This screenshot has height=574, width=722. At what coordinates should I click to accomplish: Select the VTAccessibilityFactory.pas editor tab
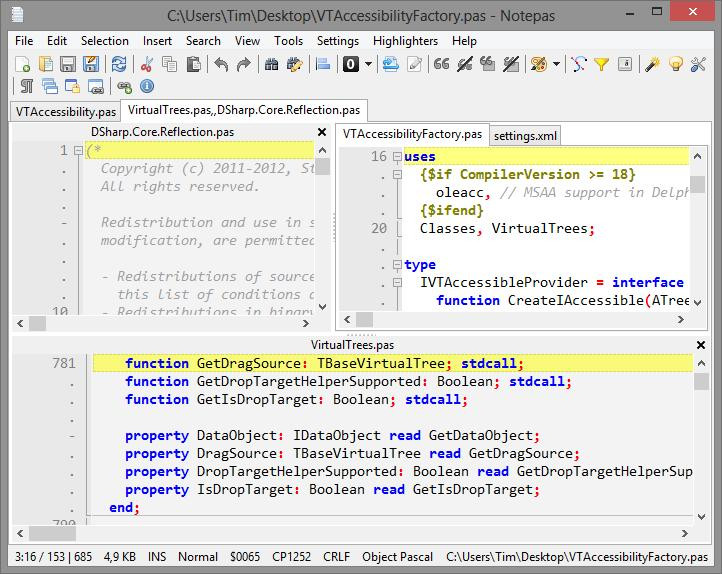click(412, 134)
